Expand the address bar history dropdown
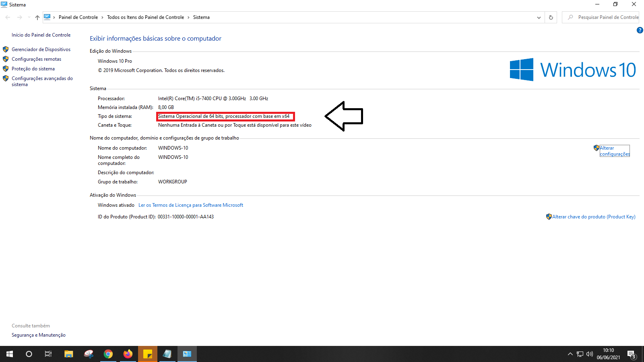This screenshot has height=362, width=644. pyautogui.click(x=539, y=17)
